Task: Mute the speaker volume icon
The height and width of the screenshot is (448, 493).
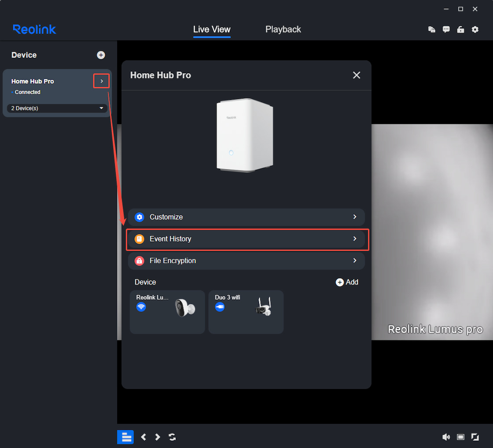Action: pos(446,437)
